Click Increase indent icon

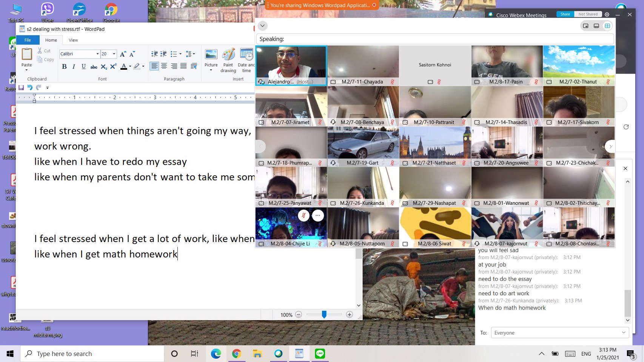[x=163, y=54]
